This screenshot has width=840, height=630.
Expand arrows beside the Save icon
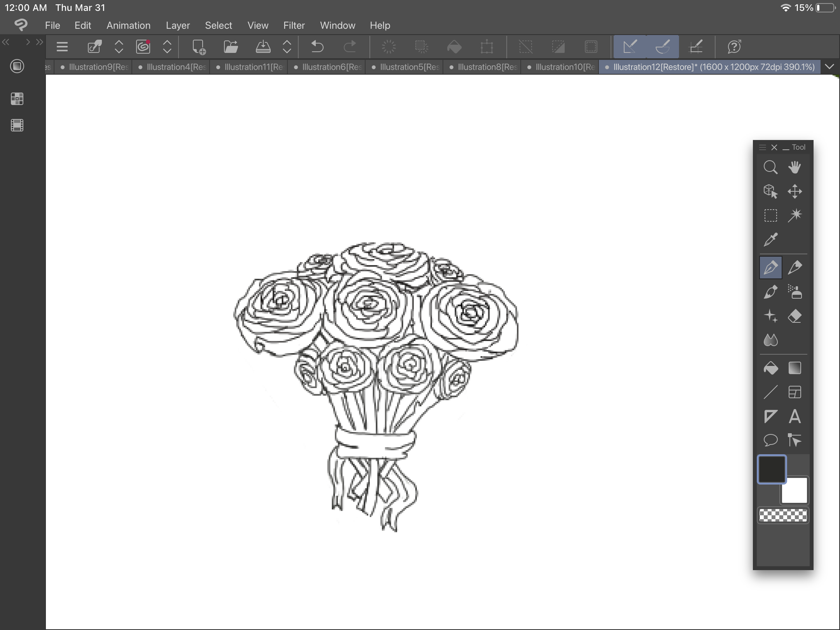click(287, 47)
